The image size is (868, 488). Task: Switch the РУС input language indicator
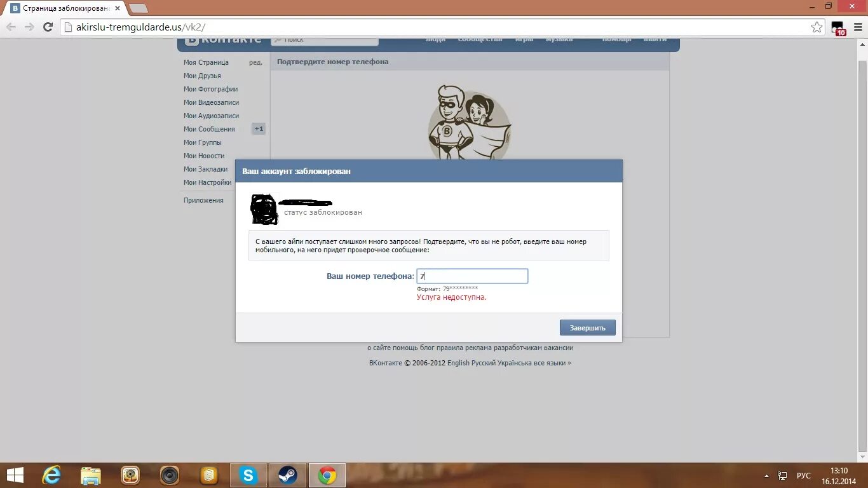(804, 475)
